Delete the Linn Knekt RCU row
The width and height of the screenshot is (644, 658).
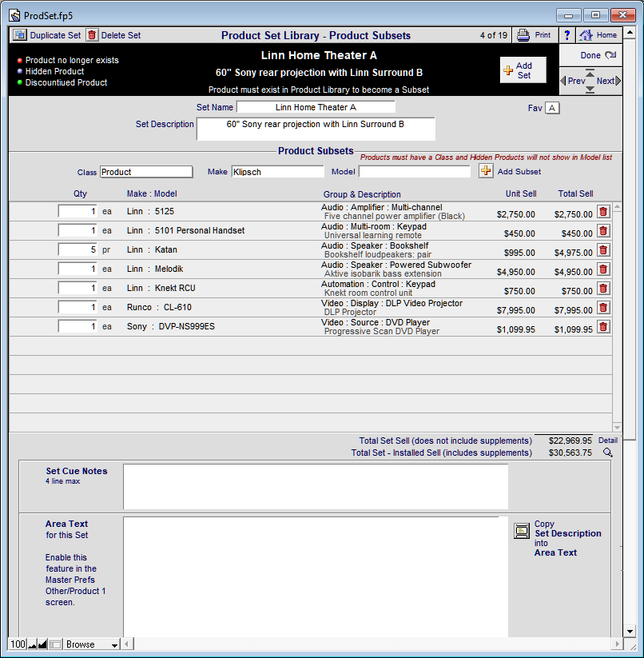[x=603, y=289]
